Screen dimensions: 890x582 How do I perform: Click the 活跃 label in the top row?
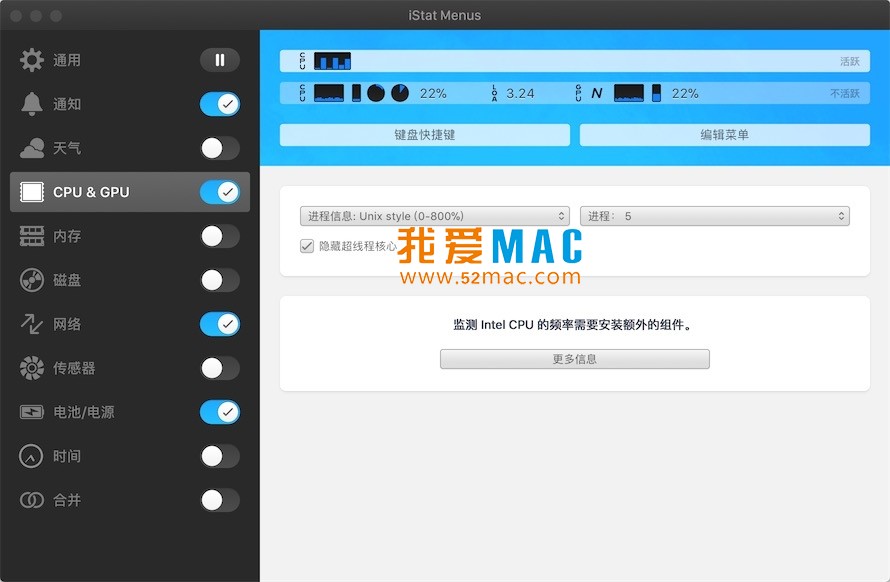point(850,61)
